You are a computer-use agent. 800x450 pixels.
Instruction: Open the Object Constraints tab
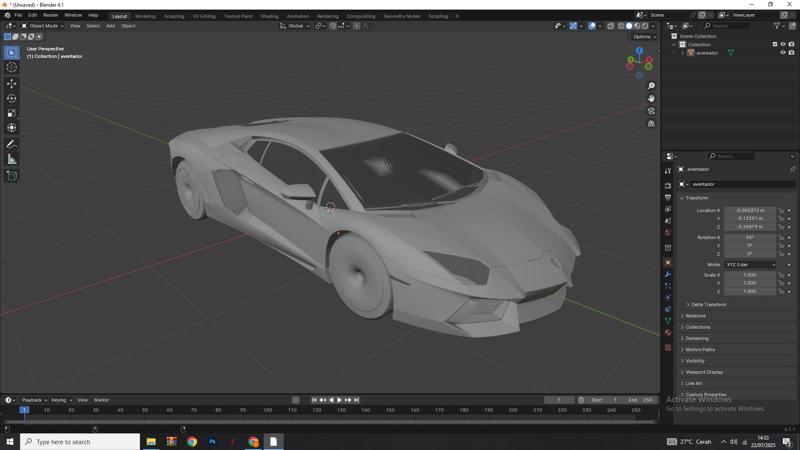pos(668,309)
